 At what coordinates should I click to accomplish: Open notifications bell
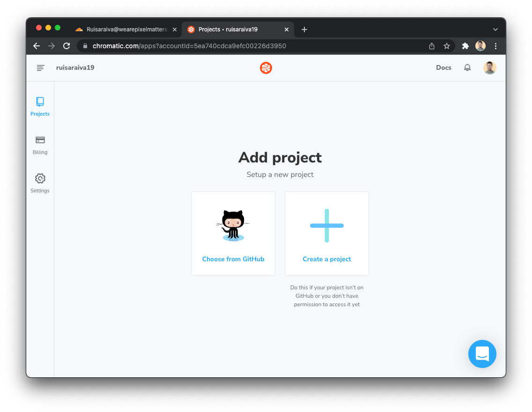[x=467, y=67]
